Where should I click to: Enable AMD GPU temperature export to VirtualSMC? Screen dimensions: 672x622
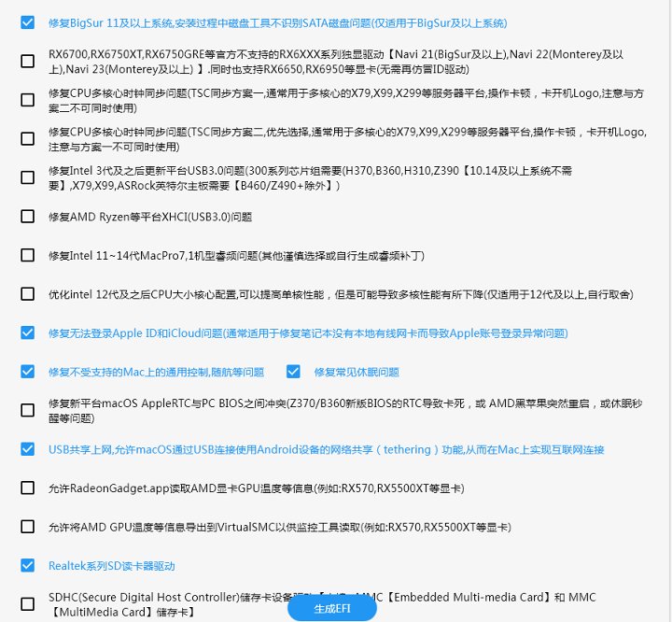click(x=27, y=527)
